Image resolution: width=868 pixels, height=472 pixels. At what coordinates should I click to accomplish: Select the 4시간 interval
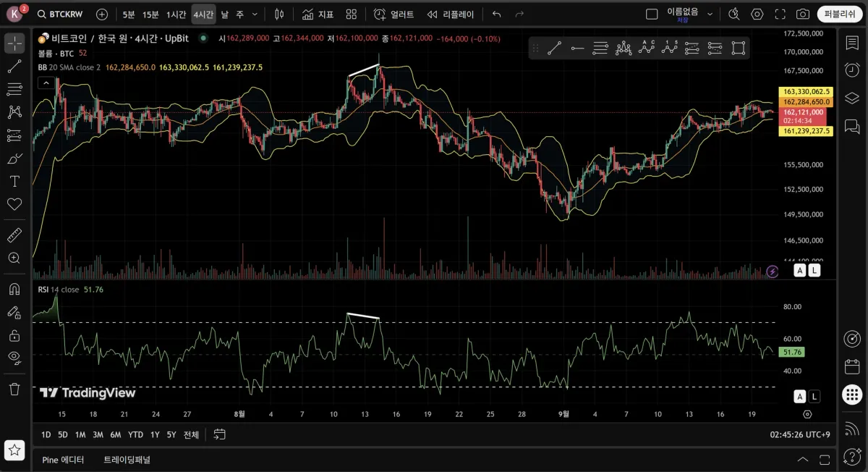[x=203, y=14]
